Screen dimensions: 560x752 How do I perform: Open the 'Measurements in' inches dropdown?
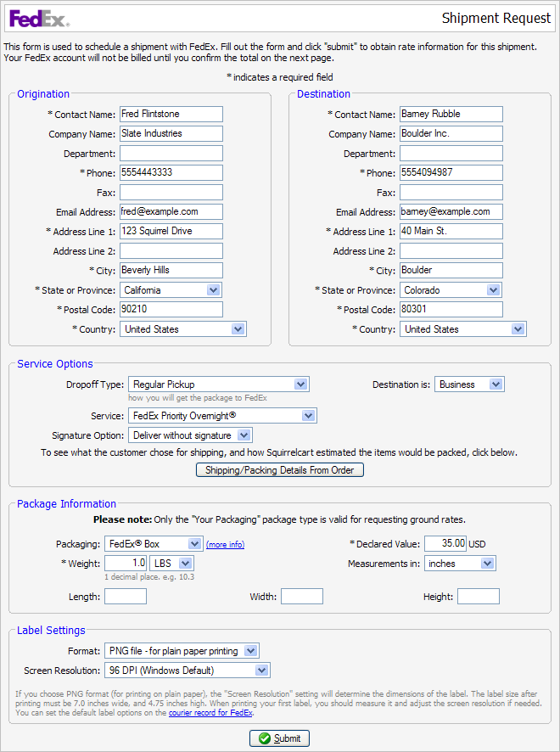coord(459,564)
